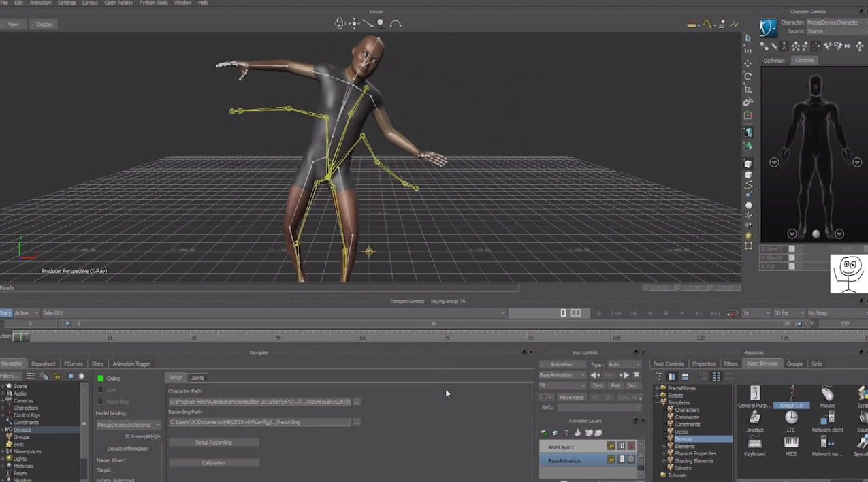This screenshot has height=482, width=868.
Task: Select the MIDI device icon
Action: [x=790, y=443]
